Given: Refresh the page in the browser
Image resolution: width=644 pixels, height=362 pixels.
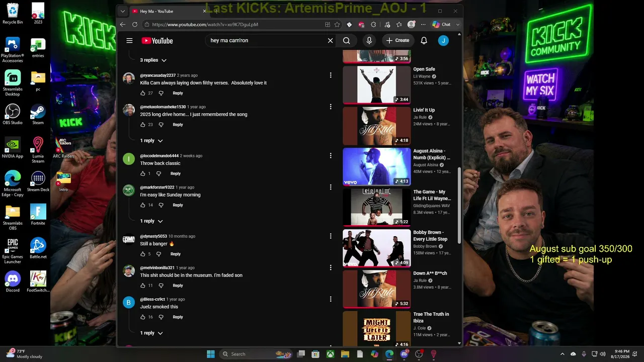Looking at the screenshot, I should (135, 24).
